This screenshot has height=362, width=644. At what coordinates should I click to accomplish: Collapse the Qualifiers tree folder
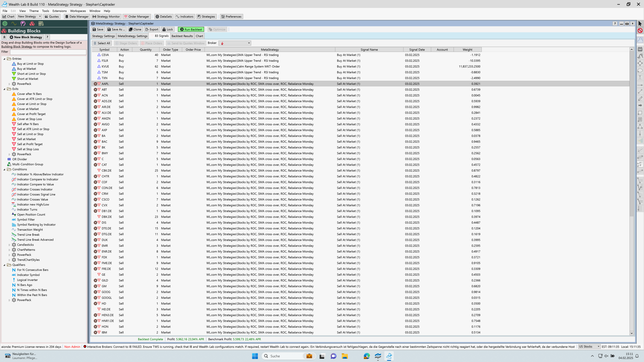coord(4,265)
